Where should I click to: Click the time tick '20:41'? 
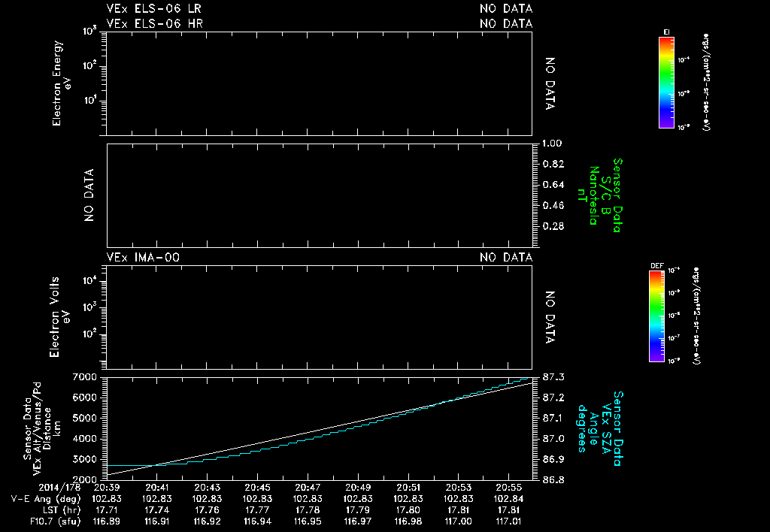tap(156, 488)
